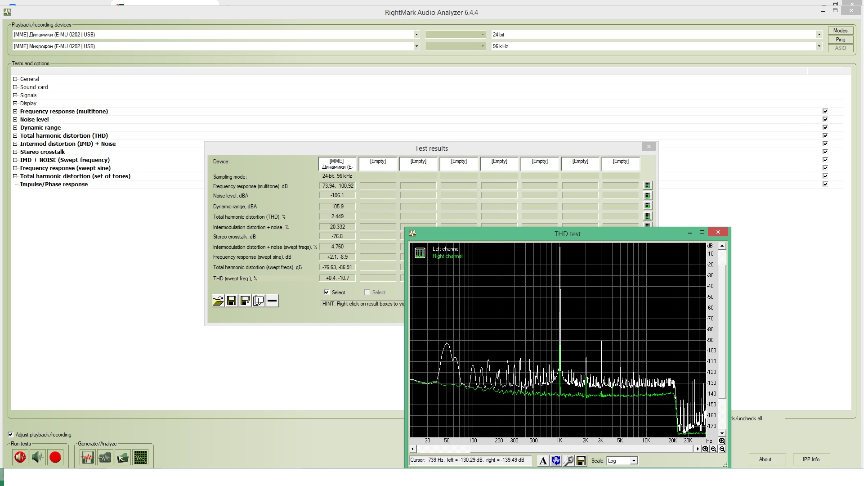Click the generate WAV waveform-disk icon

click(87, 458)
